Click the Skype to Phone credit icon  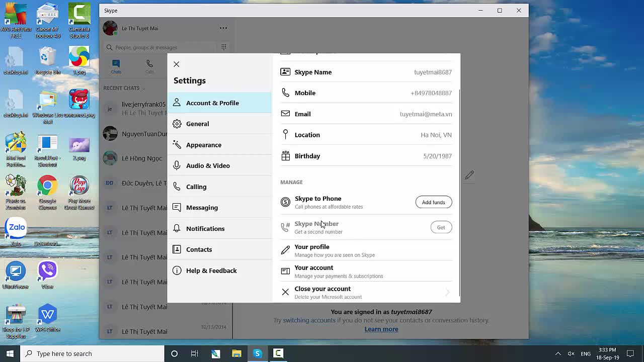point(285,202)
